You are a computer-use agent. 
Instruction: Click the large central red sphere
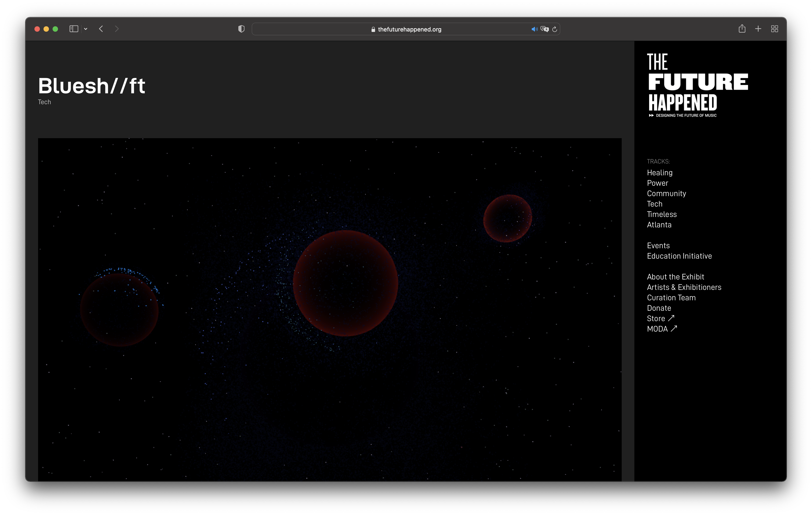click(x=345, y=283)
